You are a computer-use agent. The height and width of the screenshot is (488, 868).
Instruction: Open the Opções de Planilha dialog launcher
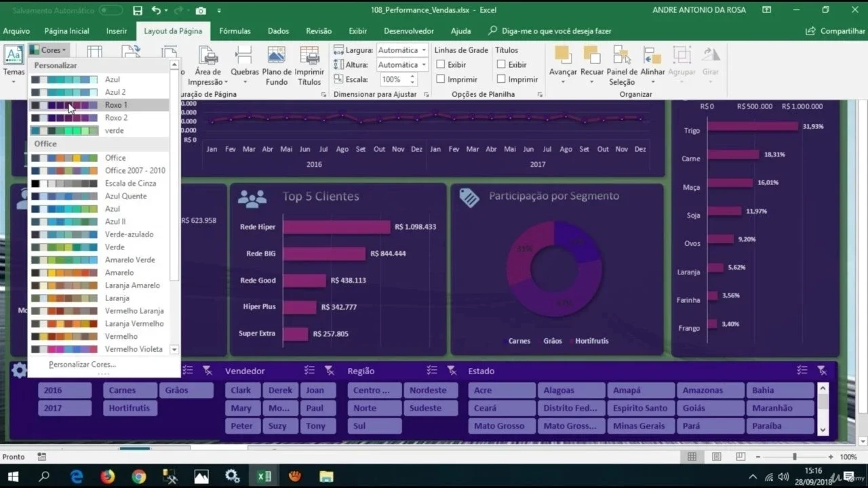tap(540, 94)
